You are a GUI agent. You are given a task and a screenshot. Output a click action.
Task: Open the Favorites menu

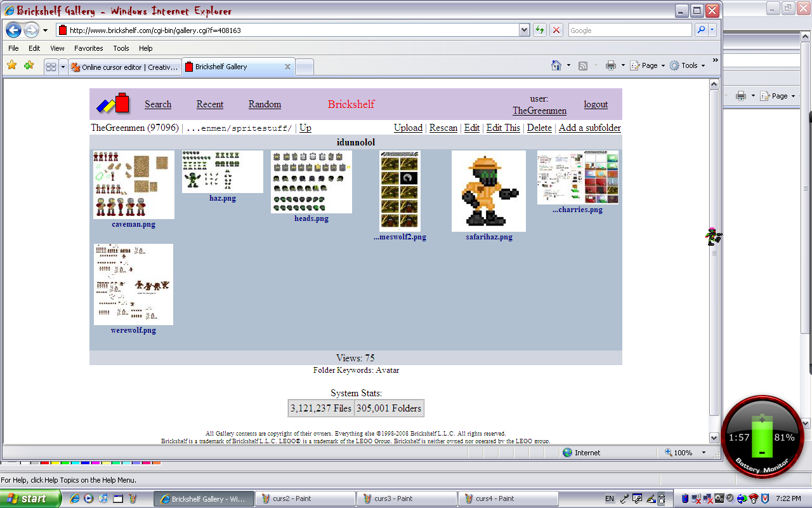[88, 48]
